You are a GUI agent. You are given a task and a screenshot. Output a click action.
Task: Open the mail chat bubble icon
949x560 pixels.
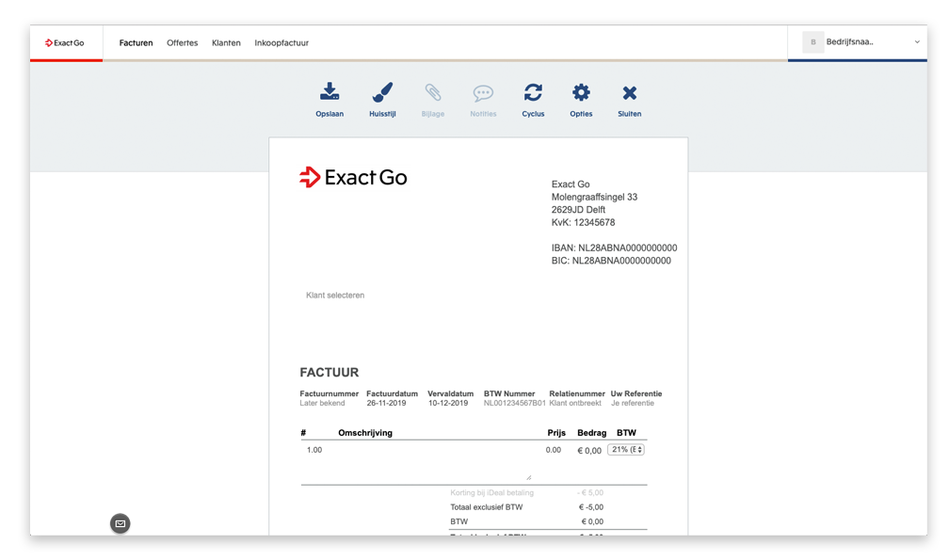[120, 523]
